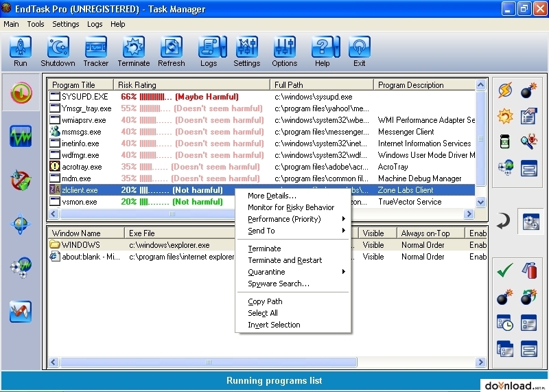
Task: Click the green quarantine jar icon
Action: click(x=504, y=141)
